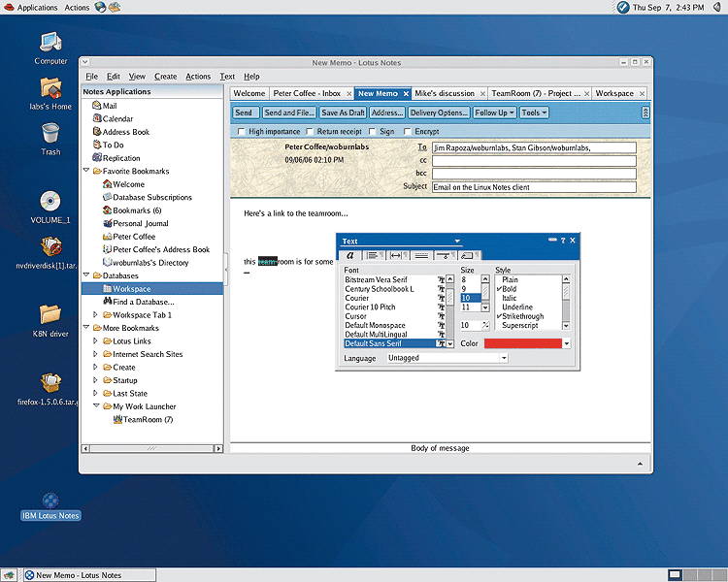Click the red Color swatch
This screenshot has height=582, width=728.
(x=523, y=343)
